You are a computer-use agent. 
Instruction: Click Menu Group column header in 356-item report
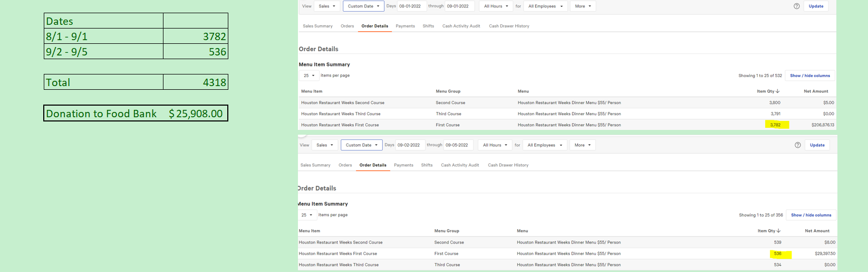point(447,231)
